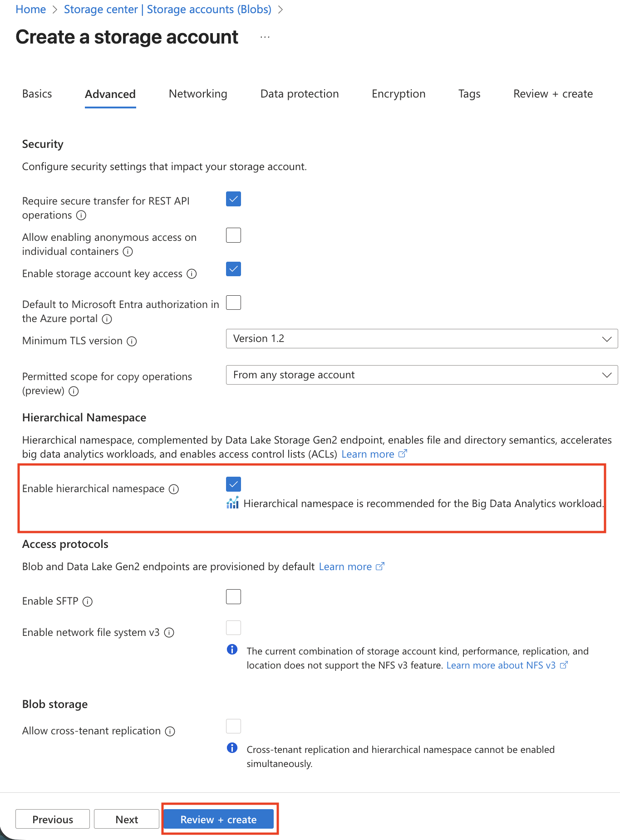
Task: Expand the permitted scope for copy dropdown
Action: (x=422, y=375)
